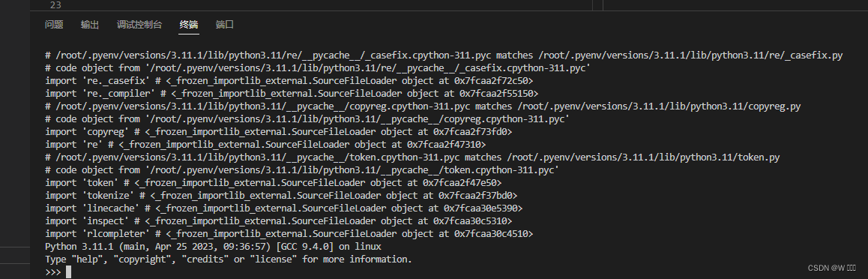
Task: Click the CSDN watermark text
Action: [x=835, y=268]
